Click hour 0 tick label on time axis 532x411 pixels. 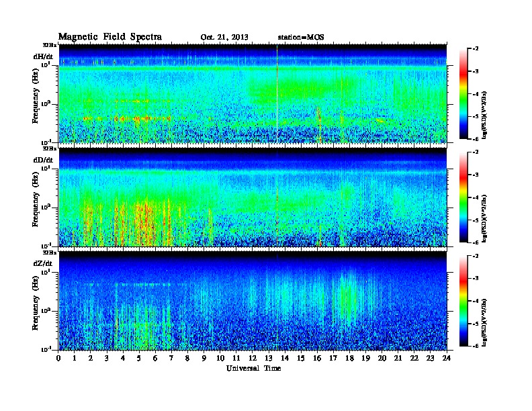point(58,358)
